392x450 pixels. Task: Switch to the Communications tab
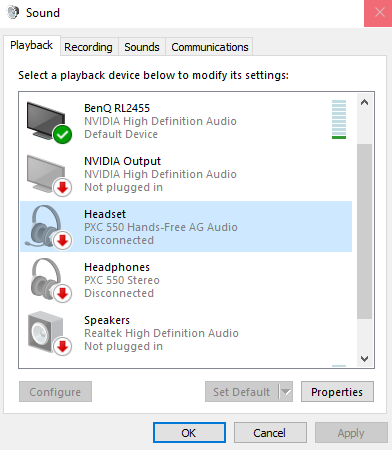point(210,47)
